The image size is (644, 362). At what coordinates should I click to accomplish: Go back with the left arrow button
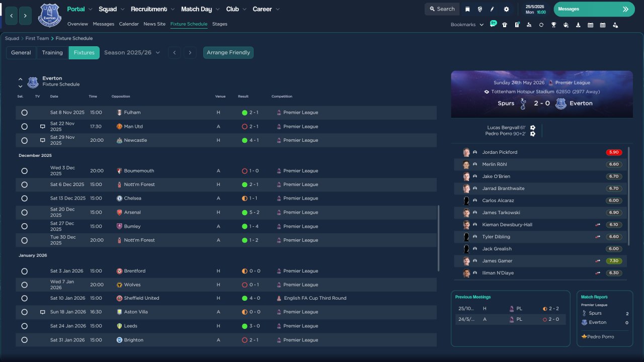pyautogui.click(x=12, y=16)
